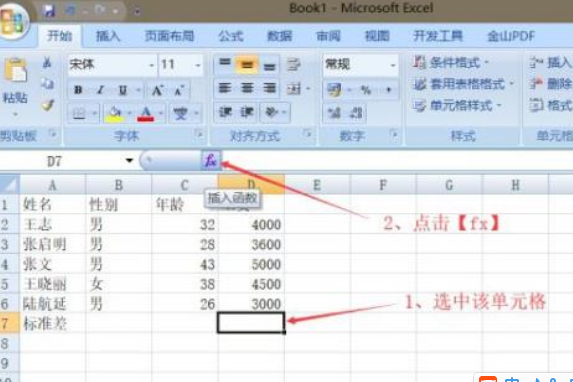Center text horizontally
The width and height of the screenshot is (573, 382).
pos(247,88)
